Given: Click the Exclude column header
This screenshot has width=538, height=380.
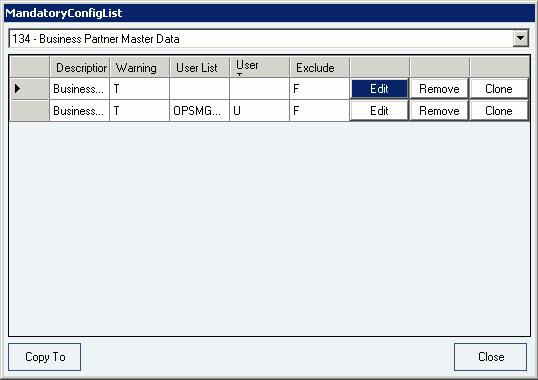Looking at the screenshot, I should pos(319,67).
